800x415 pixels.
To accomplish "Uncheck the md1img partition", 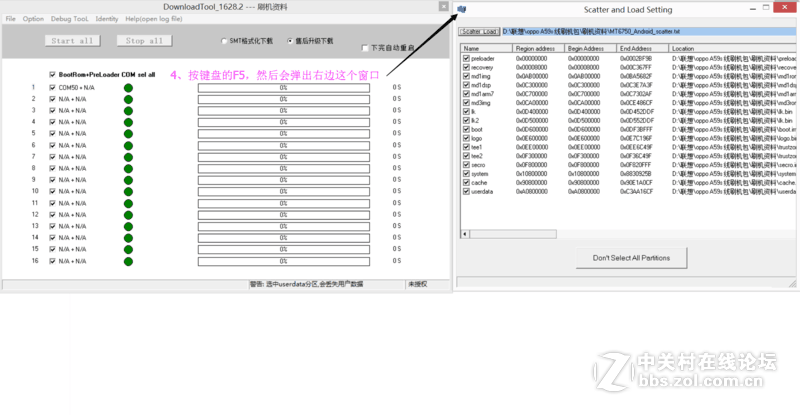I will 466,76.
